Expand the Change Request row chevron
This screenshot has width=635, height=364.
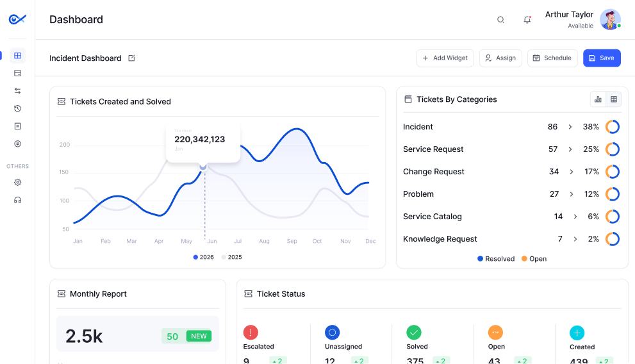pyautogui.click(x=572, y=172)
